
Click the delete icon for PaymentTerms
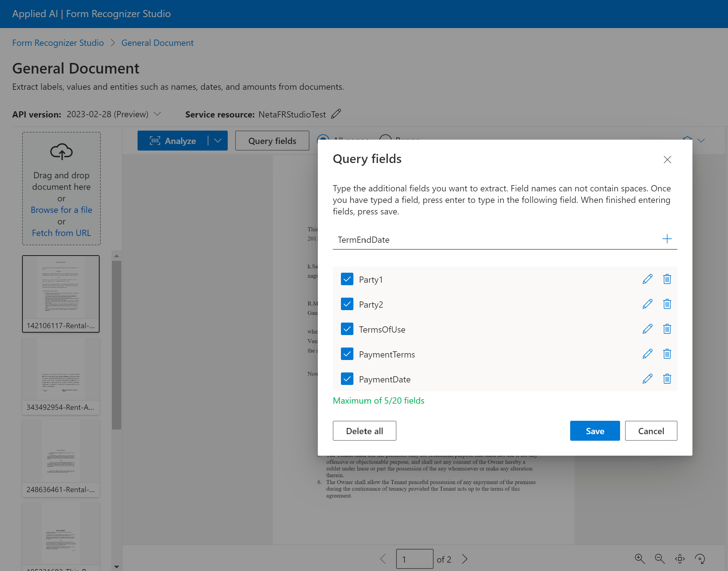pos(666,354)
